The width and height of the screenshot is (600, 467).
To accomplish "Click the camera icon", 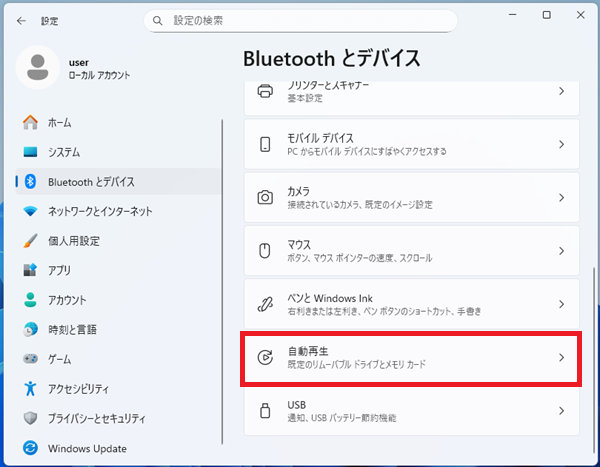I will [265, 198].
